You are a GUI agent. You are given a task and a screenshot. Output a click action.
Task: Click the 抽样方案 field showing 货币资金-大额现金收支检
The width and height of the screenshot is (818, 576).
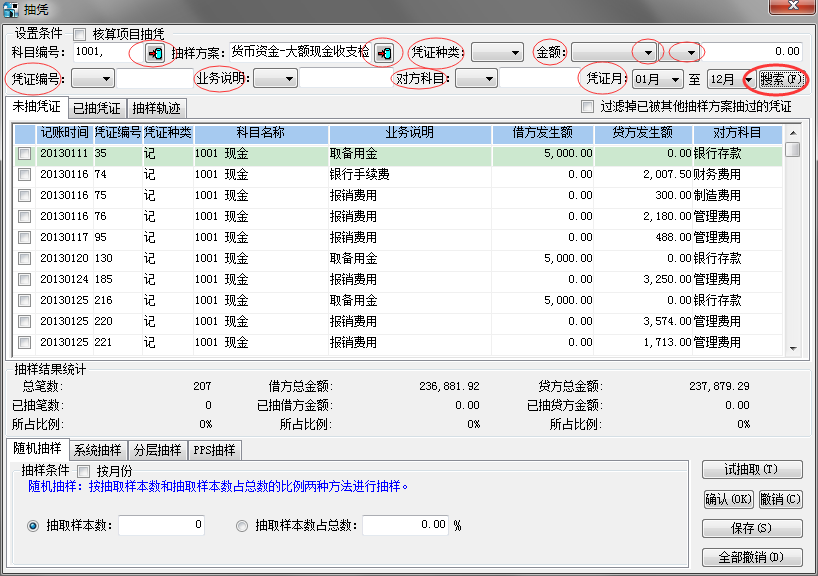301,53
